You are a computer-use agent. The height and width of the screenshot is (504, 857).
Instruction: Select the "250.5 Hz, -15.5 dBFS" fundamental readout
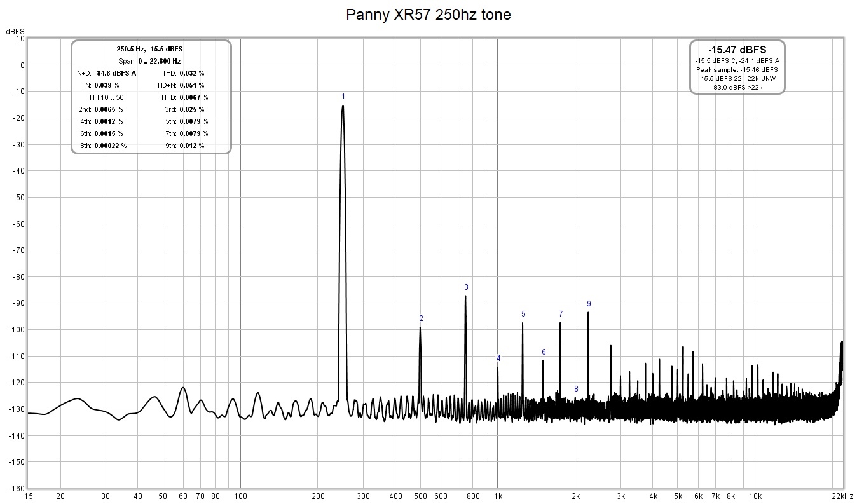[150, 49]
